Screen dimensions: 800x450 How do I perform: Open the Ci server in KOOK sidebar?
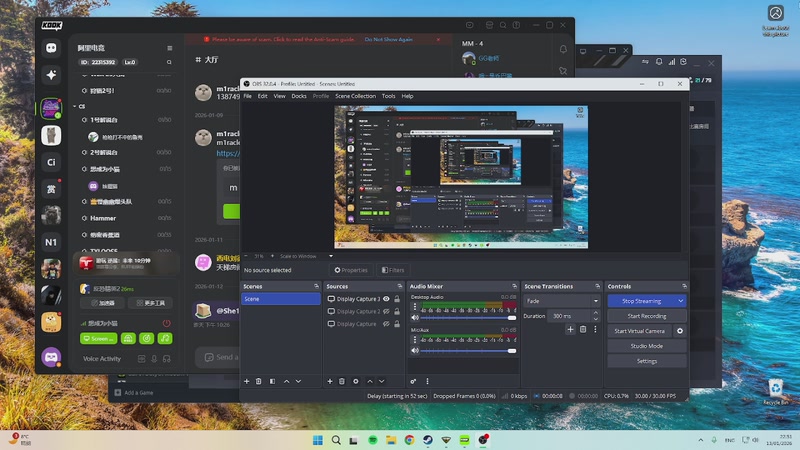(x=51, y=162)
